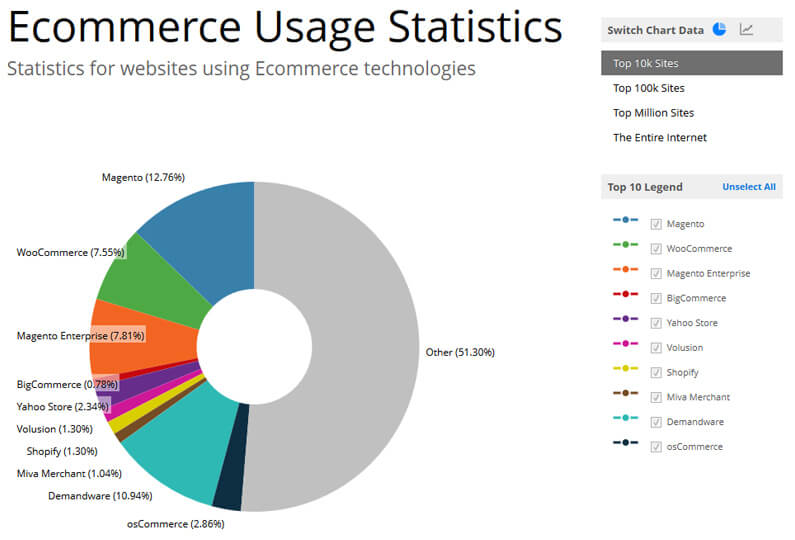The image size is (795, 540).
Task: Uncheck the Yahoo Store checkbox
Action: tap(656, 323)
